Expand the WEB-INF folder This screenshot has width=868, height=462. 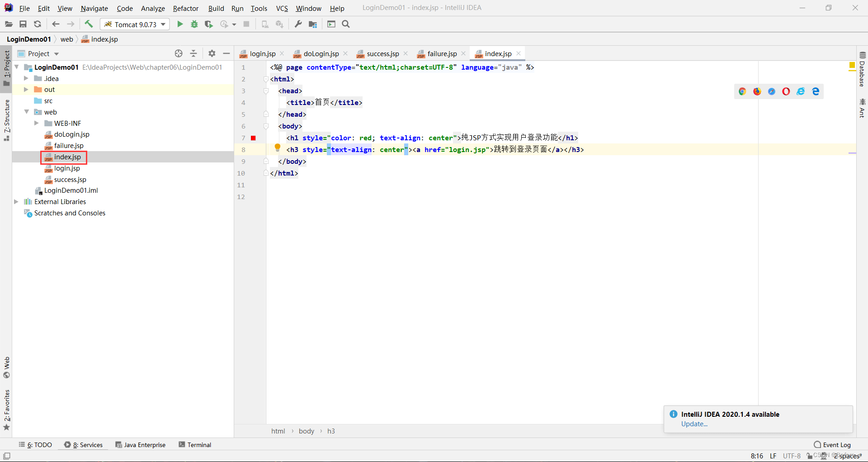pyautogui.click(x=36, y=123)
